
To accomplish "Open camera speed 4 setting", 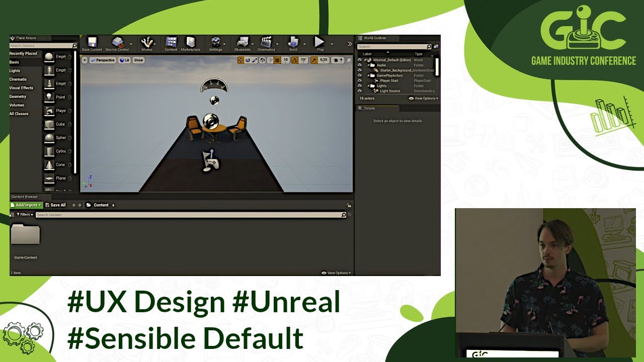I will pyautogui.click(x=338, y=60).
